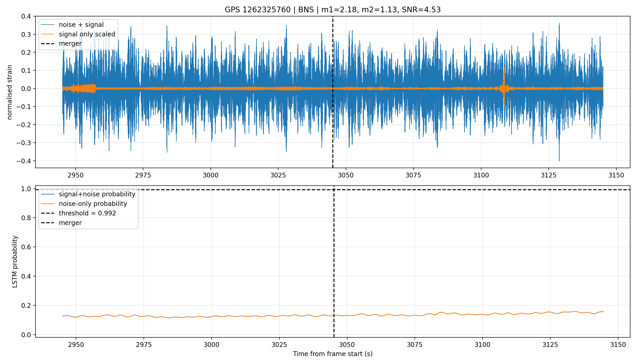Click the 3000 tick label on top plot

(210, 175)
